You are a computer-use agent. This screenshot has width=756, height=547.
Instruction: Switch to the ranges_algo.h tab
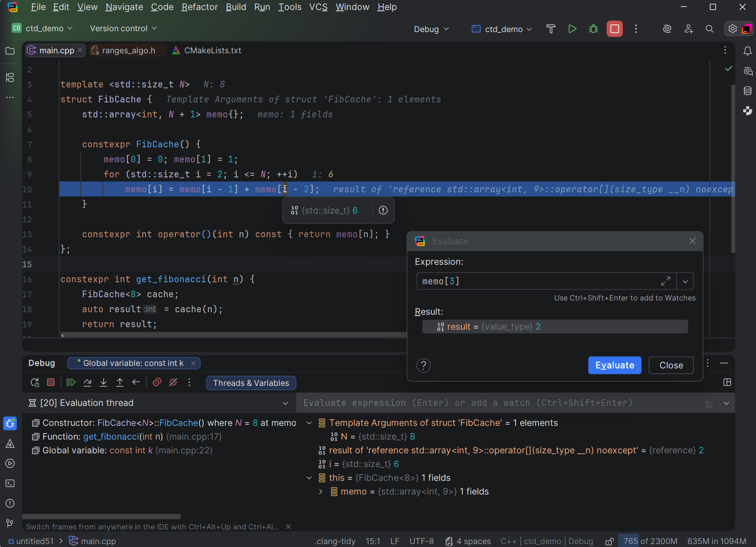[x=128, y=50]
